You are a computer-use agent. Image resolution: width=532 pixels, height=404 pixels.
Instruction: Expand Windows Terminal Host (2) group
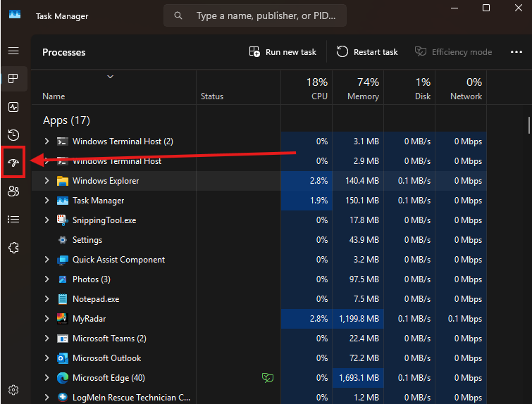47,141
